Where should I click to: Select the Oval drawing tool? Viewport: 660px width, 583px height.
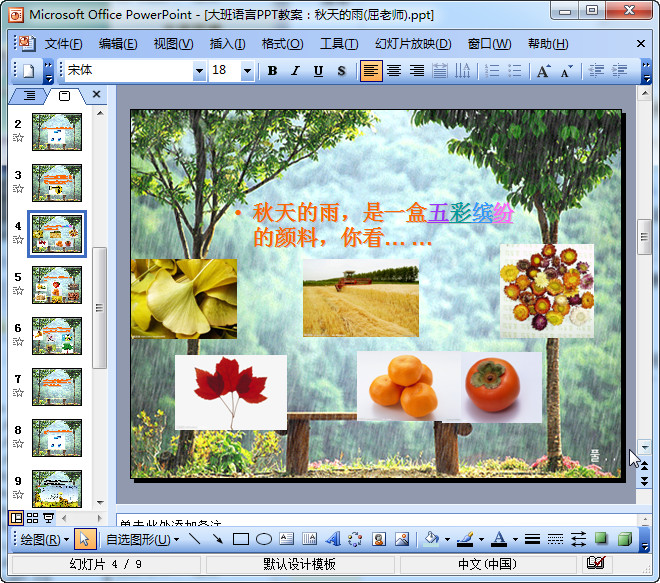264,539
